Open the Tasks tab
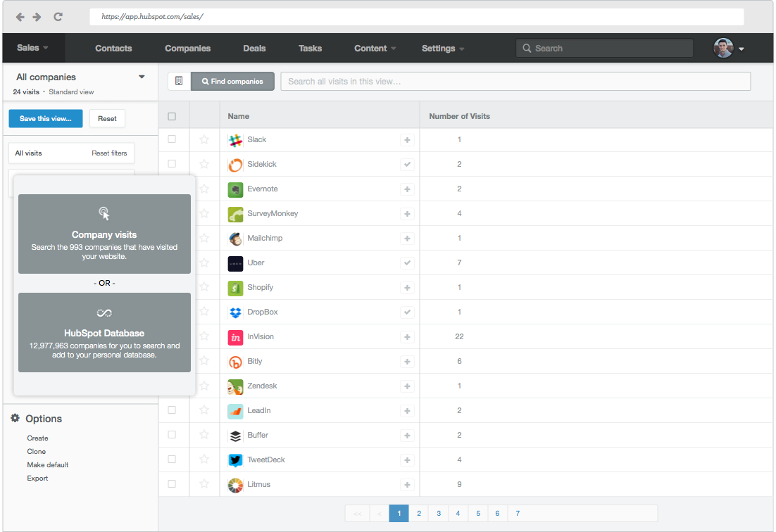The height and width of the screenshot is (532, 776). pos(311,49)
